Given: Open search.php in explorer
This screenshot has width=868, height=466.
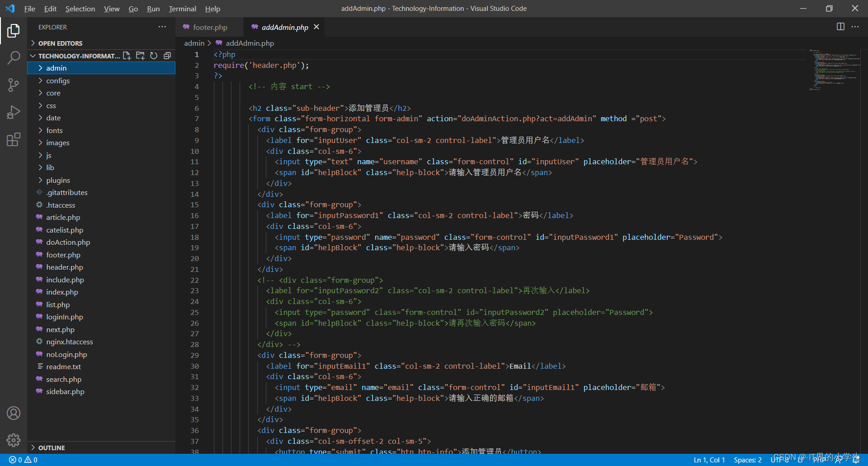Looking at the screenshot, I should pos(101,379).
